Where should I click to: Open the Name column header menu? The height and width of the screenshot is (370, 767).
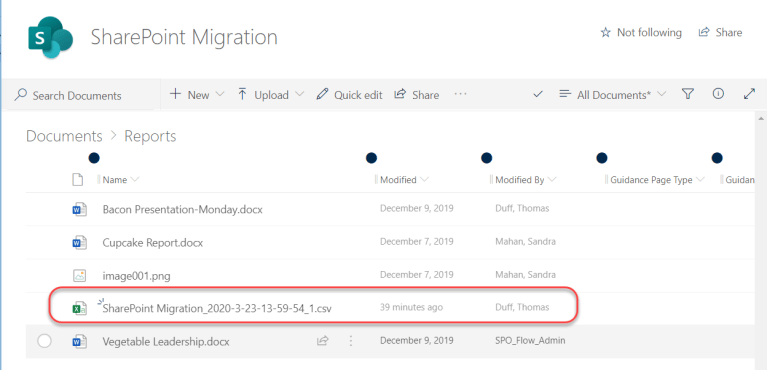point(120,180)
